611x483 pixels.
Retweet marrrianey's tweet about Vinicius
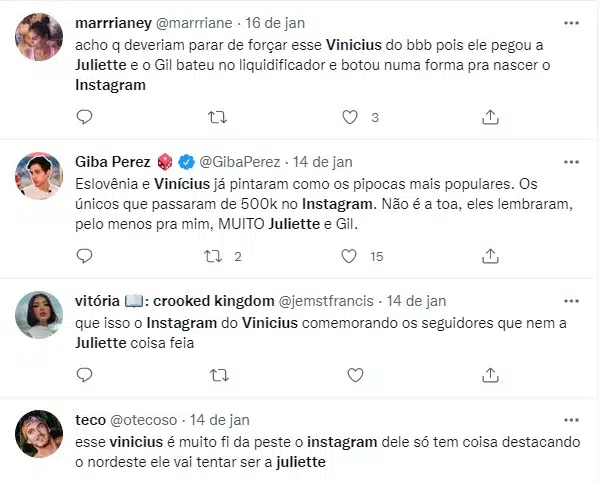[216, 117]
